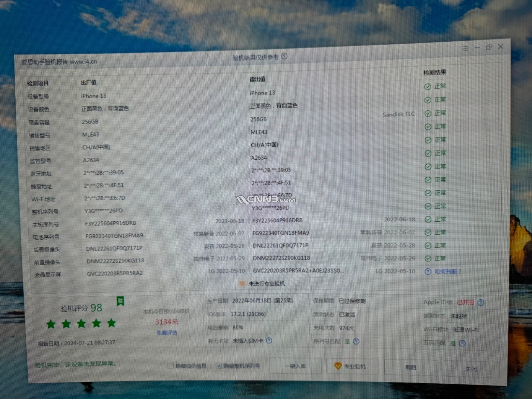Click the 关闭 button
This screenshot has height=399, width=532.
(x=471, y=369)
